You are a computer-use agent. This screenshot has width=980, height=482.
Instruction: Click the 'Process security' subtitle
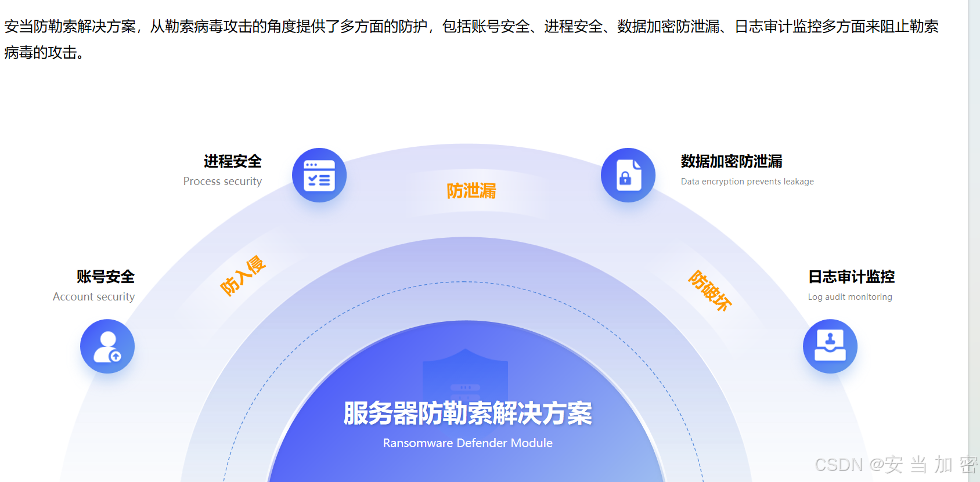(222, 182)
